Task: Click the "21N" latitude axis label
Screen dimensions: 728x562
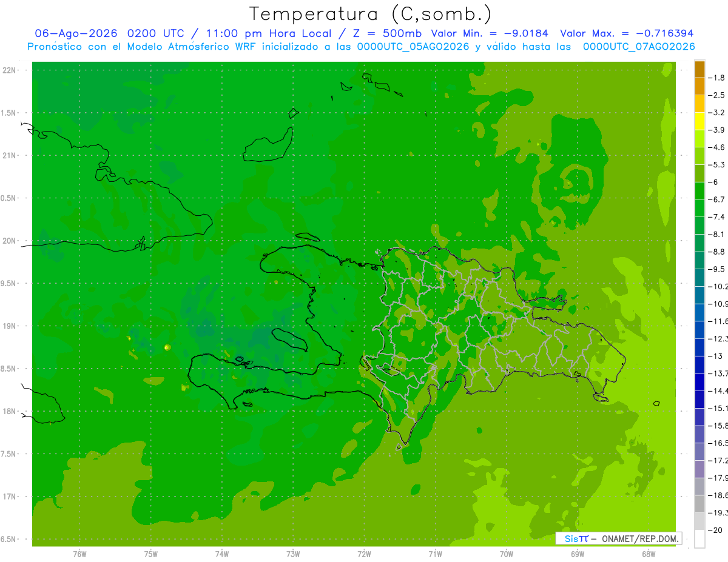Action: 10,156
